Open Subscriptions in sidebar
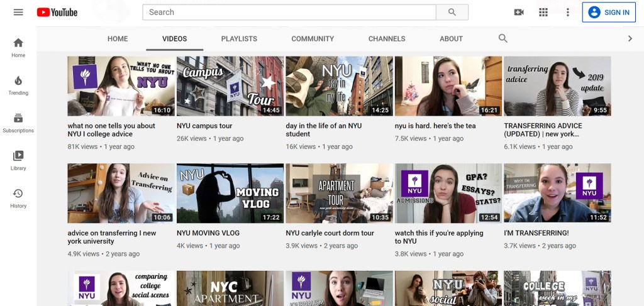The height and width of the screenshot is (306, 644). pyautogui.click(x=18, y=123)
